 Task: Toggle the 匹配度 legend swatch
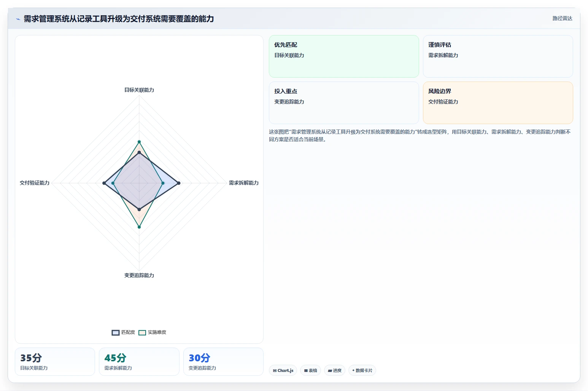point(116,333)
